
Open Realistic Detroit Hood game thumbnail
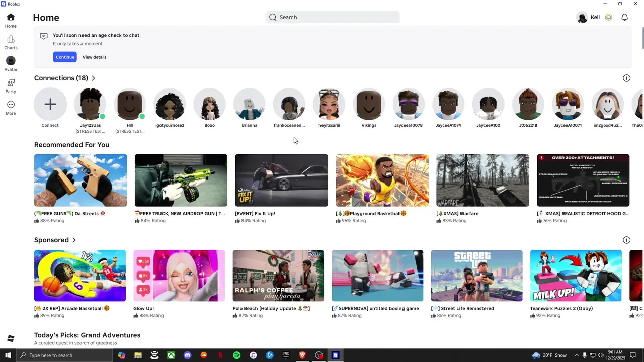coord(583,180)
